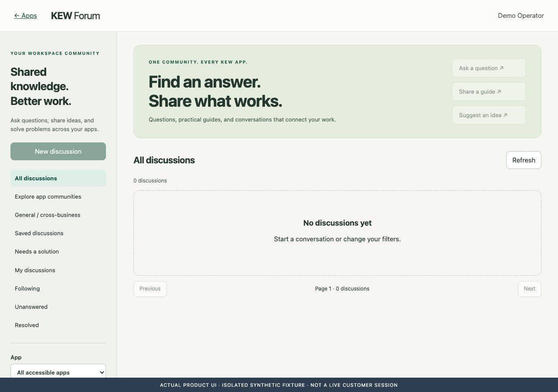
Task: Click the 'YOUR WORKSPACE COMMUNITY' label
Action: pyautogui.click(x=55, y=54)
